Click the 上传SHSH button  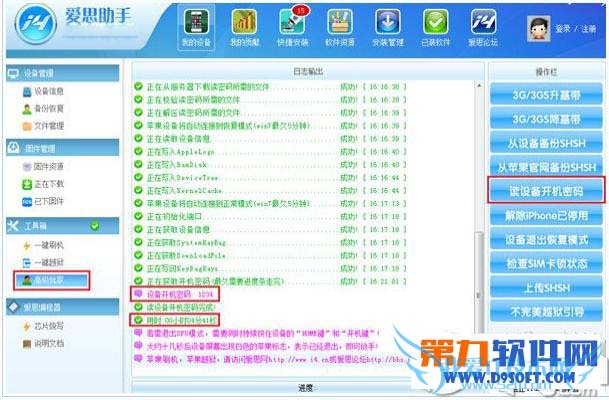point(546,287)
